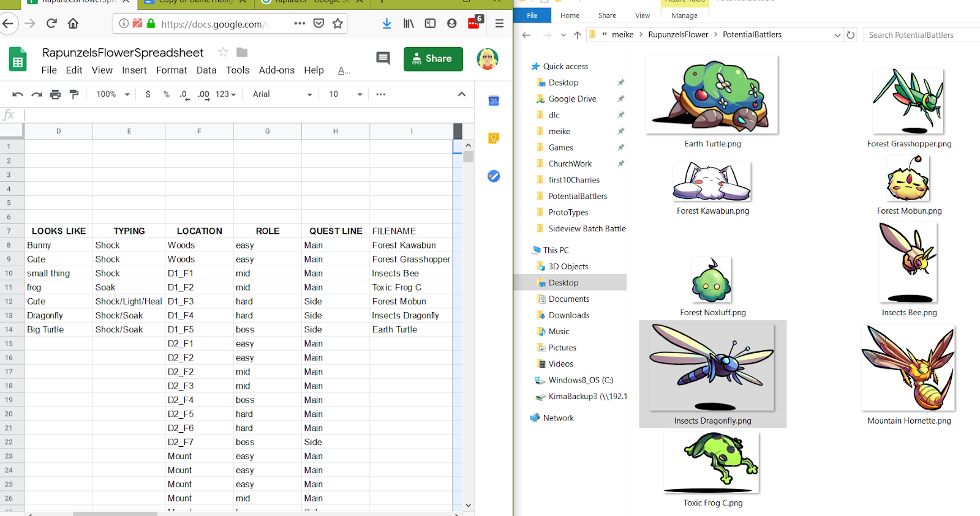Increase decimal places
Screen dimensions: 980x516
(204, 95)
